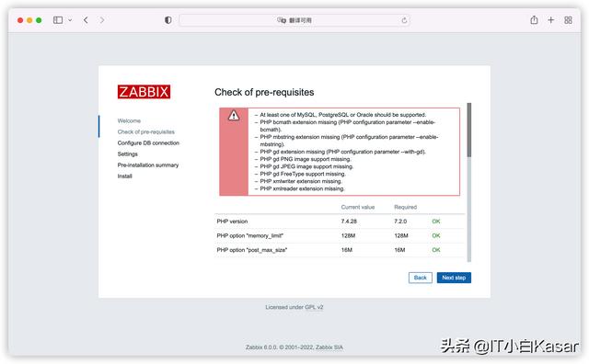This screenshot has height=364, width=589.
Task: Click the Safari sidebar toggle icon
Action: coord(58,20)
